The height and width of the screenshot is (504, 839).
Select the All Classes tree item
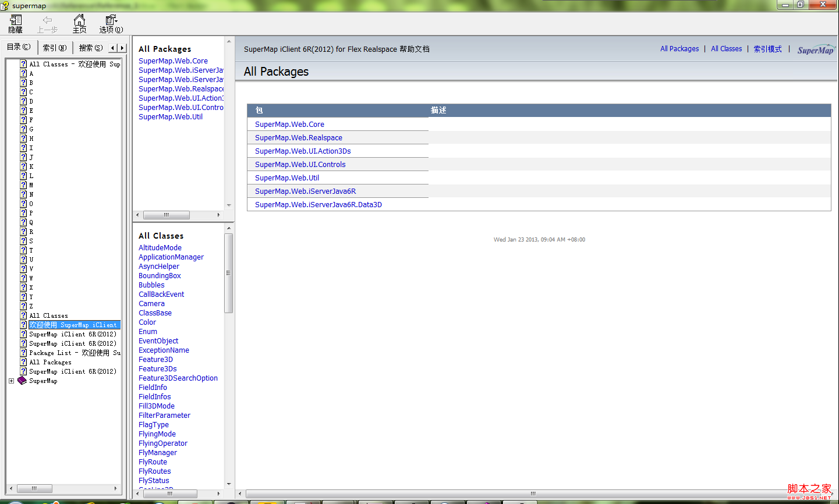(x=48, y=315)
